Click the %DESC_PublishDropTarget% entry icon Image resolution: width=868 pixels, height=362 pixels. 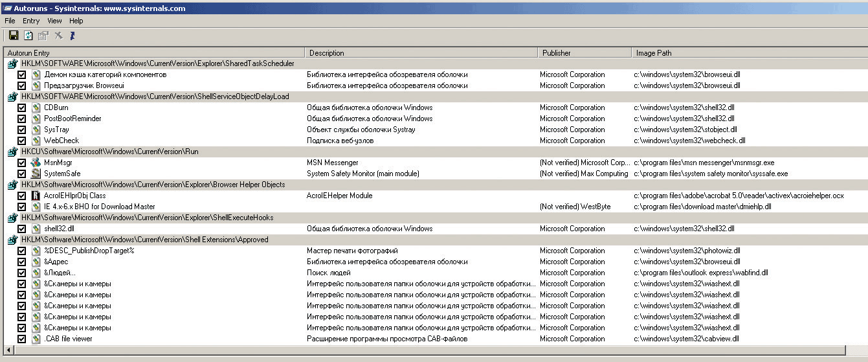(x=36, y=251)
